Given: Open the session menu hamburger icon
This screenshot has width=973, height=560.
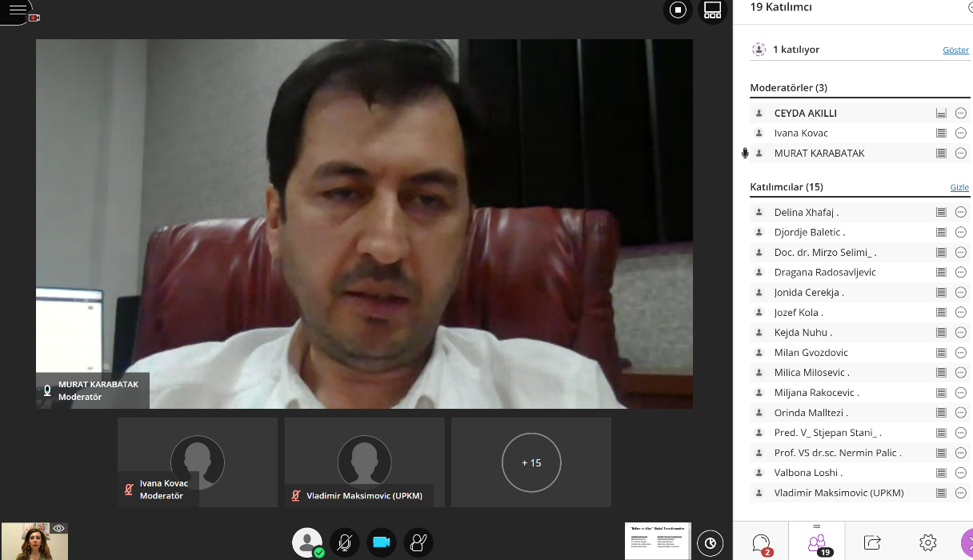Looking at the screenshot, I should tap(17, 10).
